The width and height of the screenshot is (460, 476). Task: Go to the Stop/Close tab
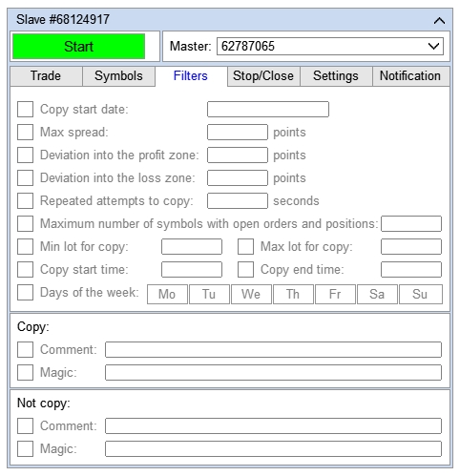(263, 76)
